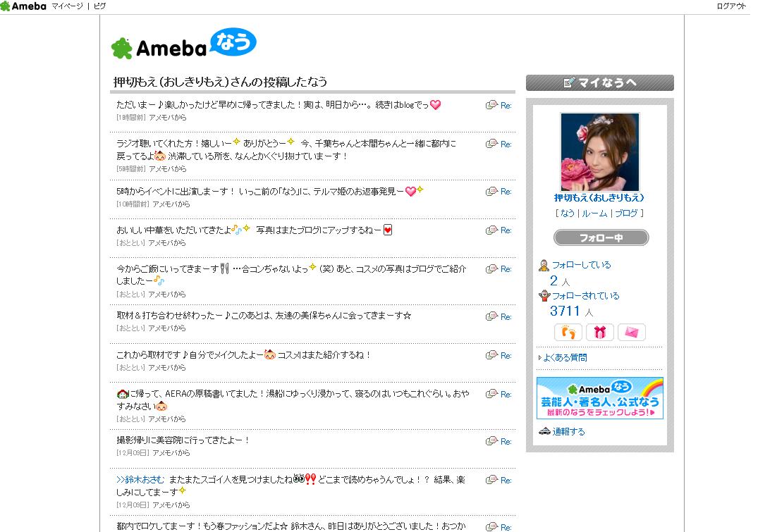This screenshot has height=532, width=777.
Task: Click the patrol car icon next to 通報する
Action: click(x=544, y=431)
